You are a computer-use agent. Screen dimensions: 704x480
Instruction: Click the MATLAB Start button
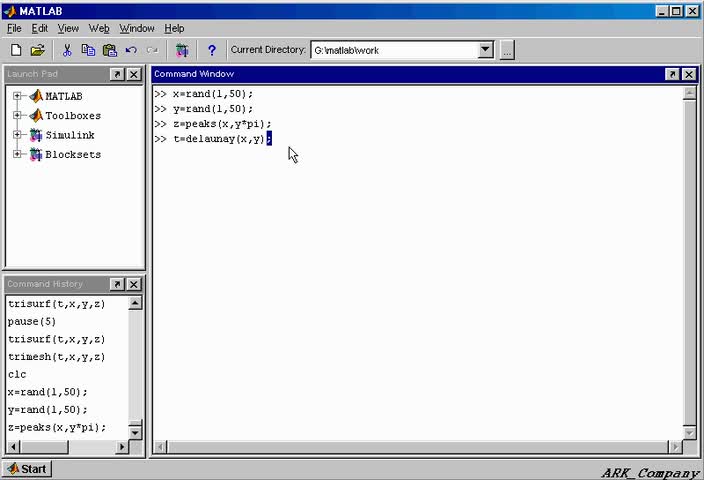27,469
